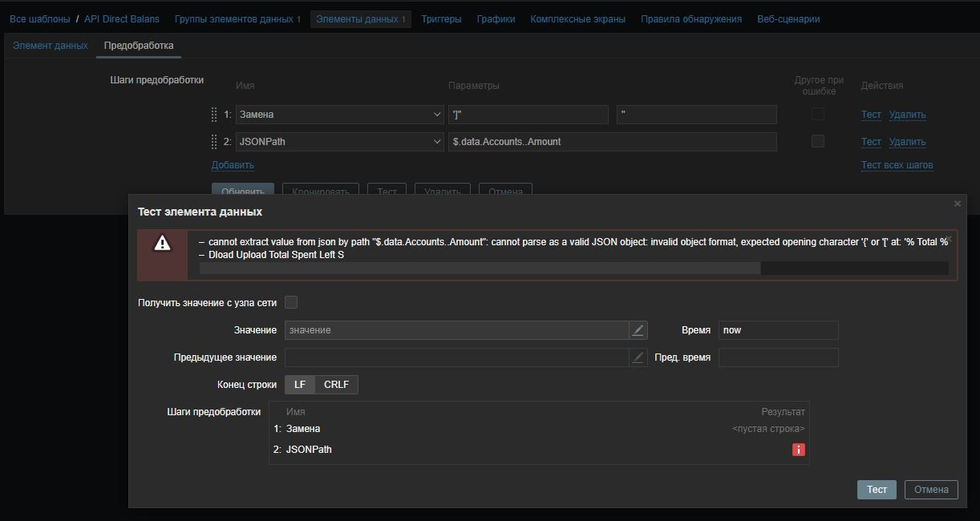Viewport: 980px width, 521px height.
Task: Click the warning triangle icon in error box
Action: point(162,244)
